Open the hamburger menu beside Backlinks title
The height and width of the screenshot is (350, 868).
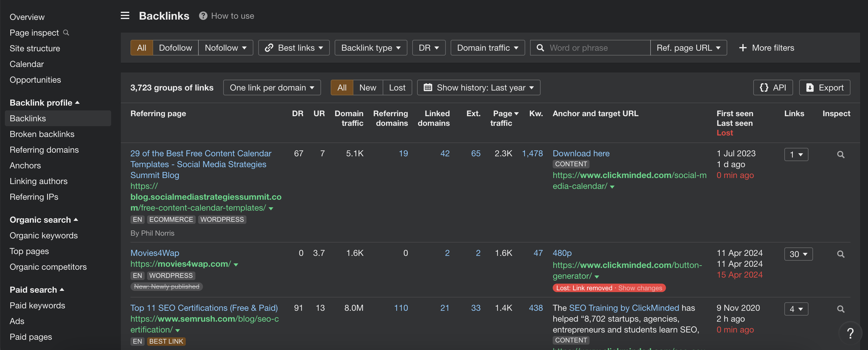(x=125, y=15)
